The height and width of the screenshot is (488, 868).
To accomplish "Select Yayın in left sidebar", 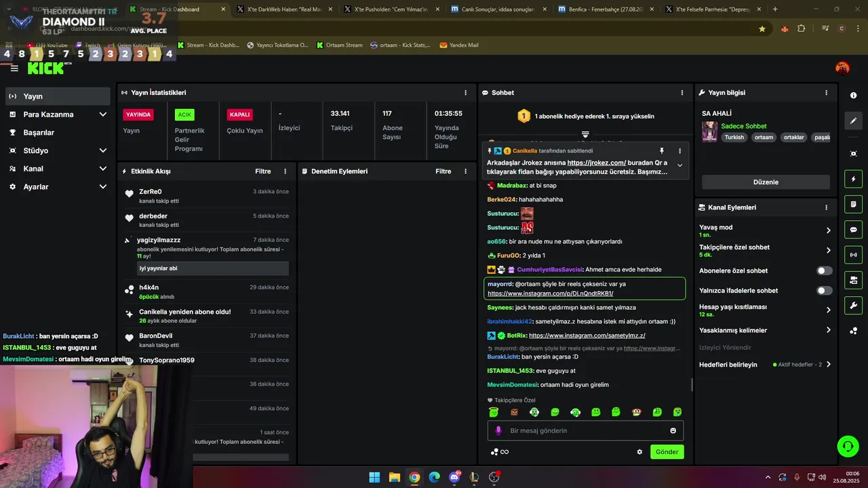I will point(58,96).
